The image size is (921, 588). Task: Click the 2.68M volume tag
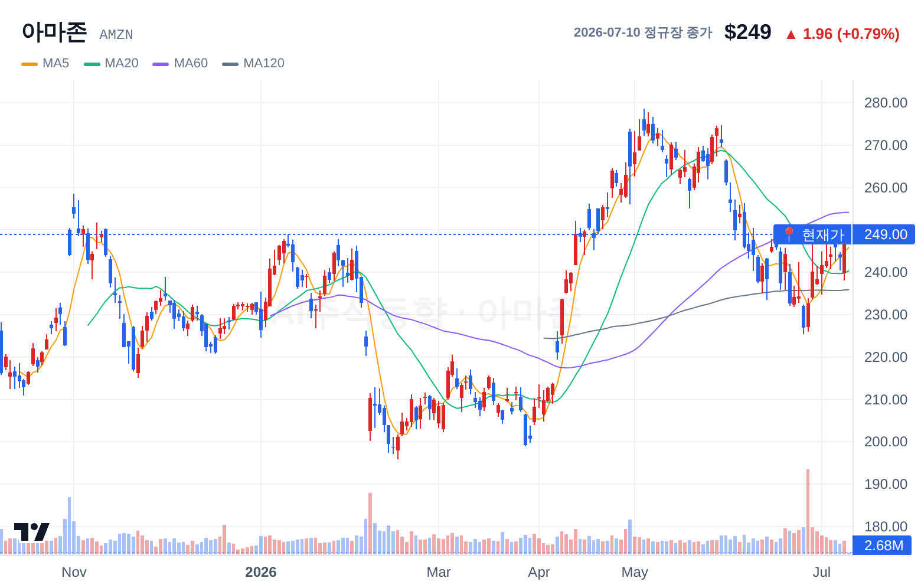[883, 545]
